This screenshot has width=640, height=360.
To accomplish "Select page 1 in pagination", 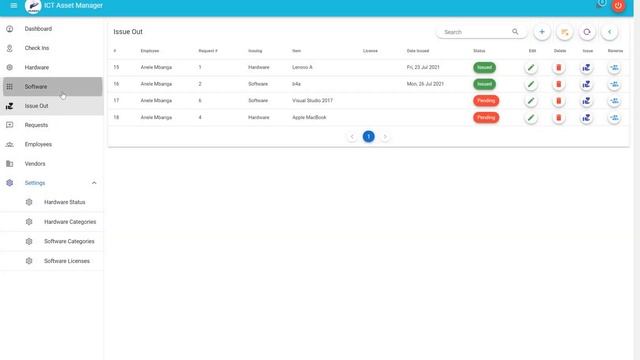I will pyautogui.click(x=369, y=136).
